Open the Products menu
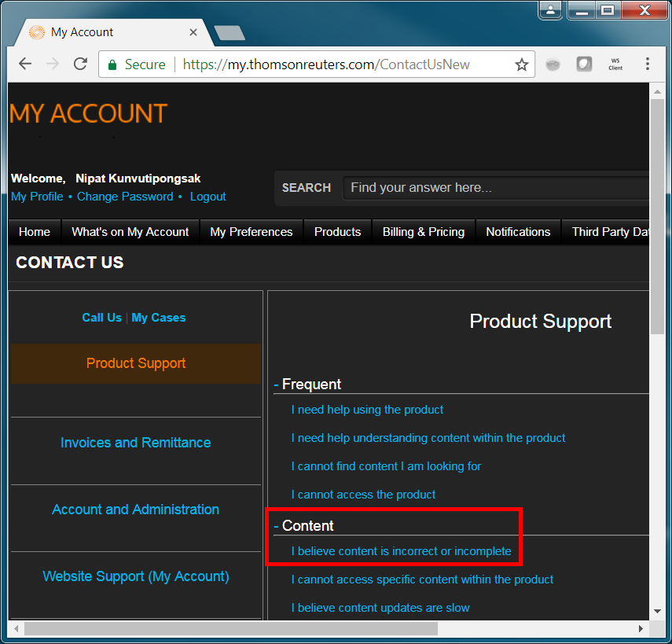Viewport: 672px width, 644px height. tap(337, 232)
